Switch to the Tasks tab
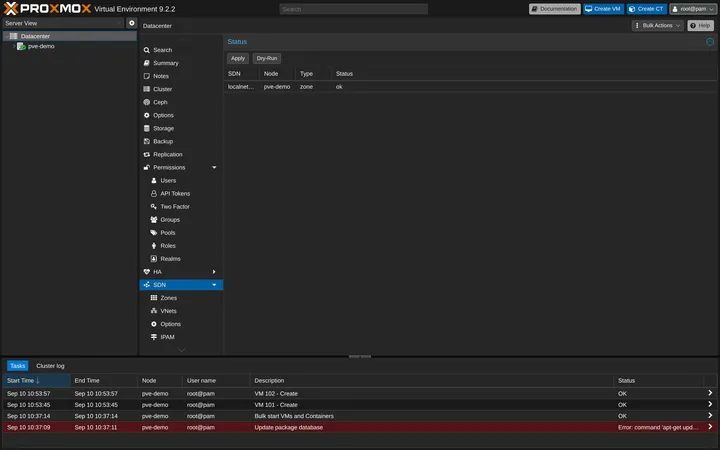Viewport: 720px width, 450px height. (17, 366)
